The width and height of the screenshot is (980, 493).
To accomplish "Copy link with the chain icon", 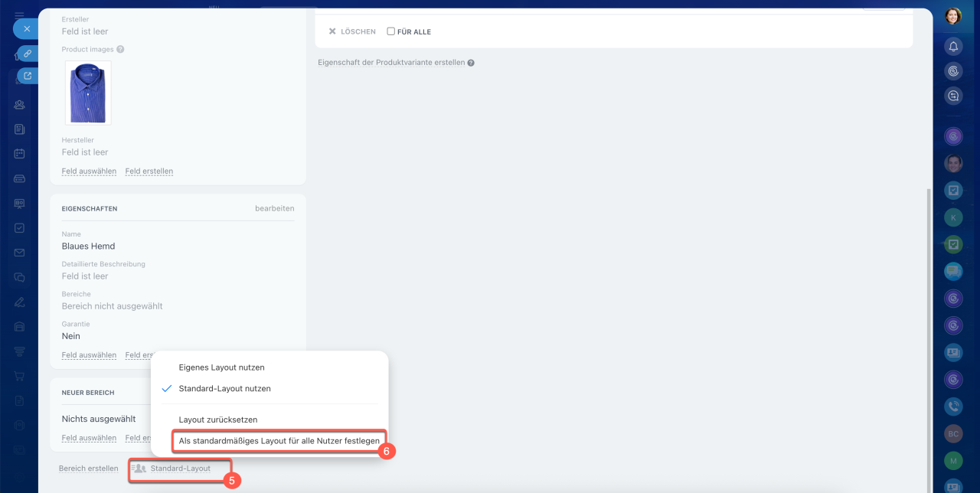I will [28, 54].
